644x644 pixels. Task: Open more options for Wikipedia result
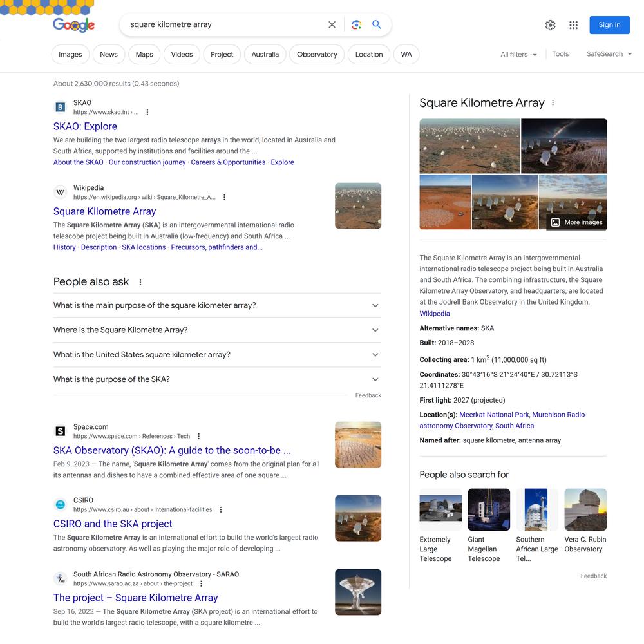click(x=224, y=197)
